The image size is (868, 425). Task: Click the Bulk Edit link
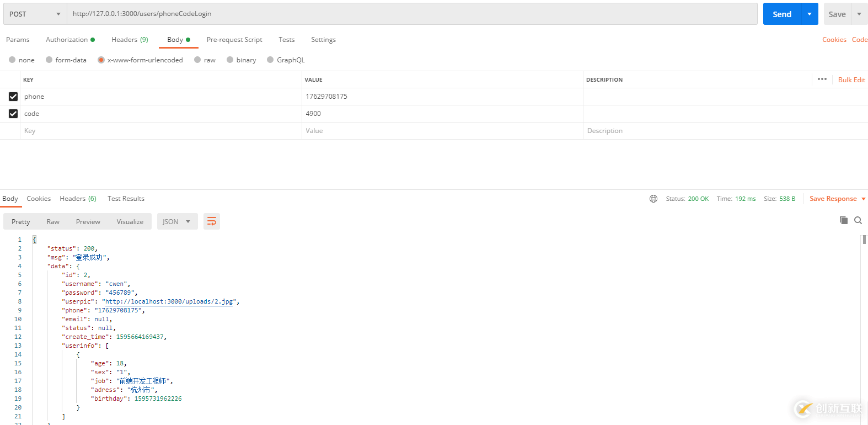point(851,80)
